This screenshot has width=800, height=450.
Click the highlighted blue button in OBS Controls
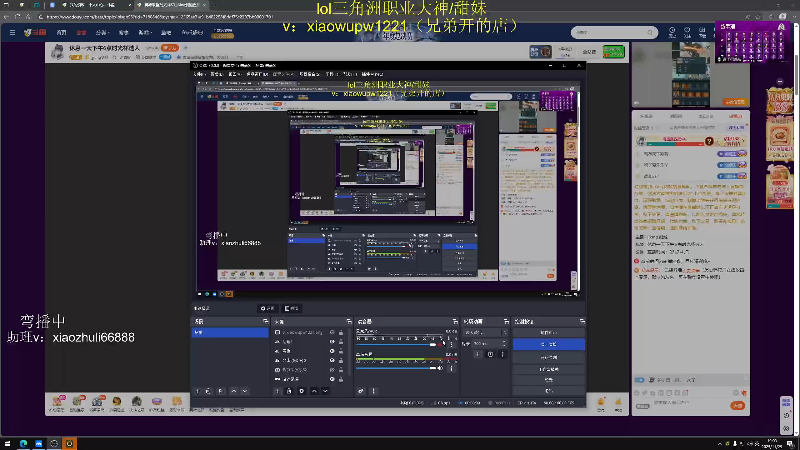pos(548,344)
